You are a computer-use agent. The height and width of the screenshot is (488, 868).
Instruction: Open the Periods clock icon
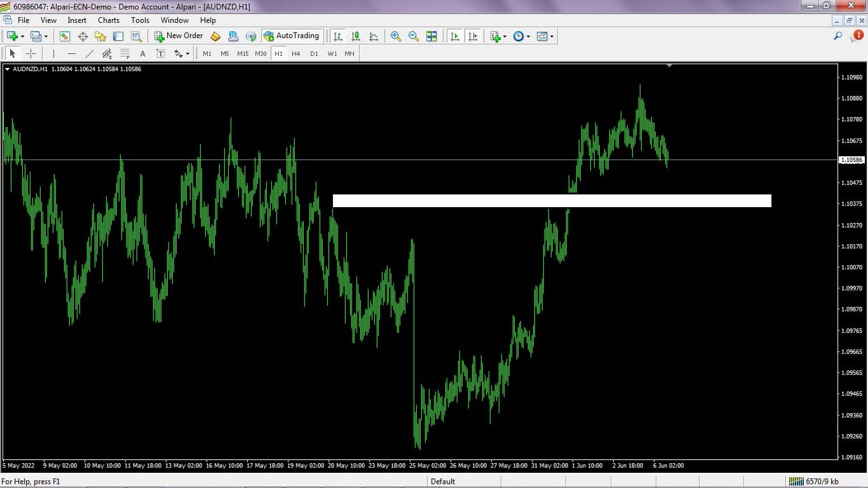click(x=519, y=36)
